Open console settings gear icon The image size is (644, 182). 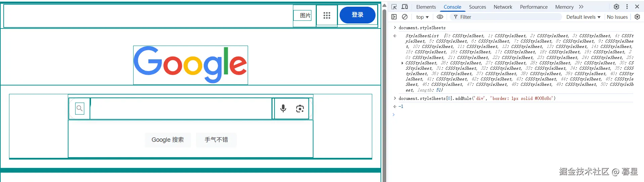[637, 17]
